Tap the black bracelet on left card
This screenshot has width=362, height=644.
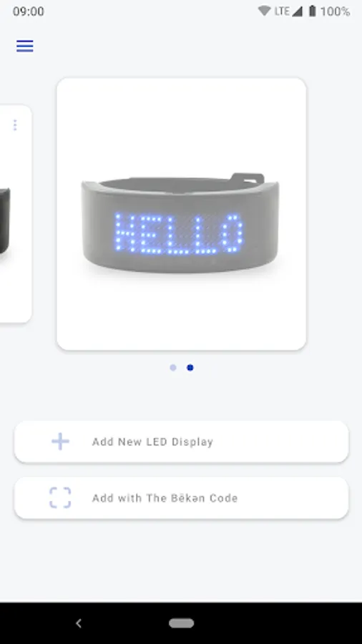point(4,221)
